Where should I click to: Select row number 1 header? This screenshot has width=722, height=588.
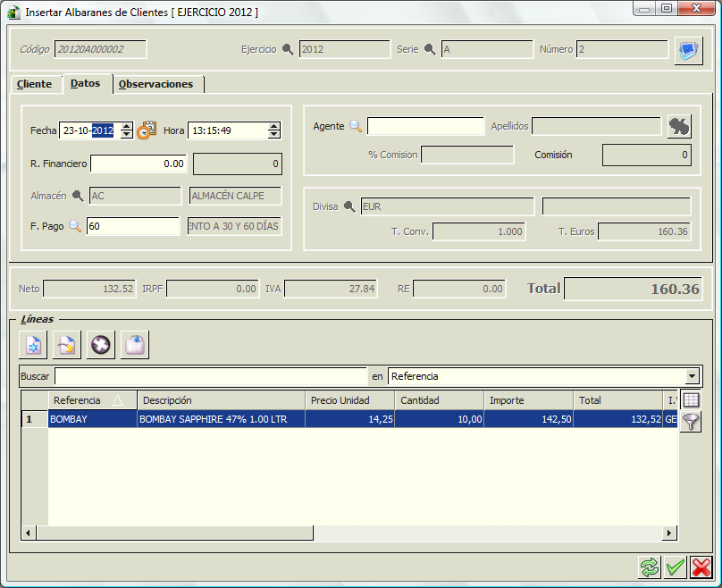[35, 419]
